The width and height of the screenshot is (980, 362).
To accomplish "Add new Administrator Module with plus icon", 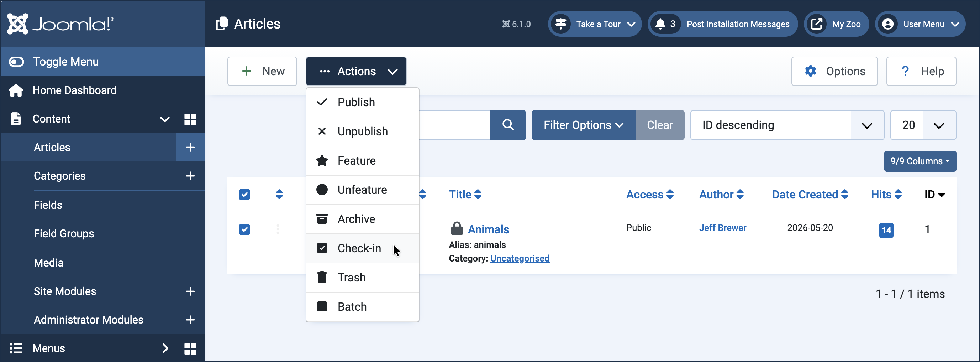I will (190, 320).
